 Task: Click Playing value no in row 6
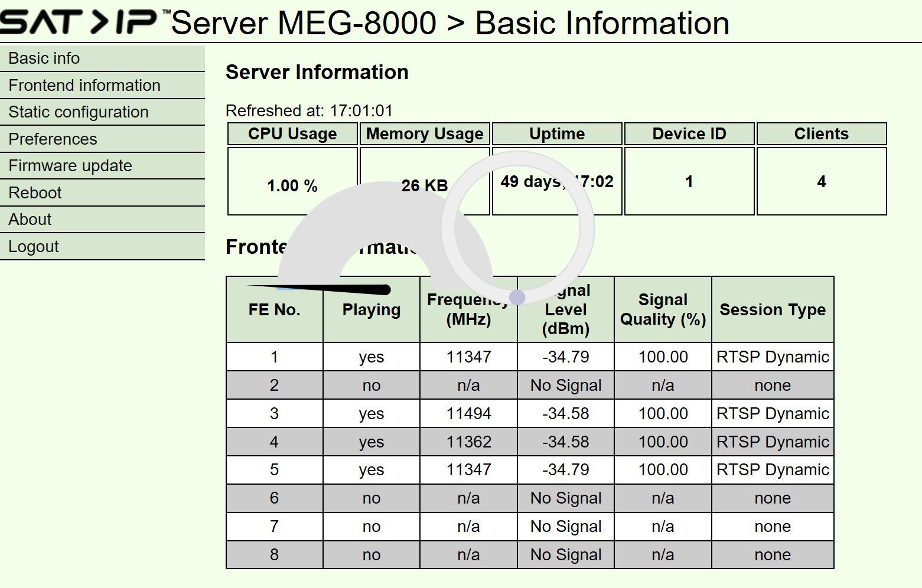pos(372,498)
